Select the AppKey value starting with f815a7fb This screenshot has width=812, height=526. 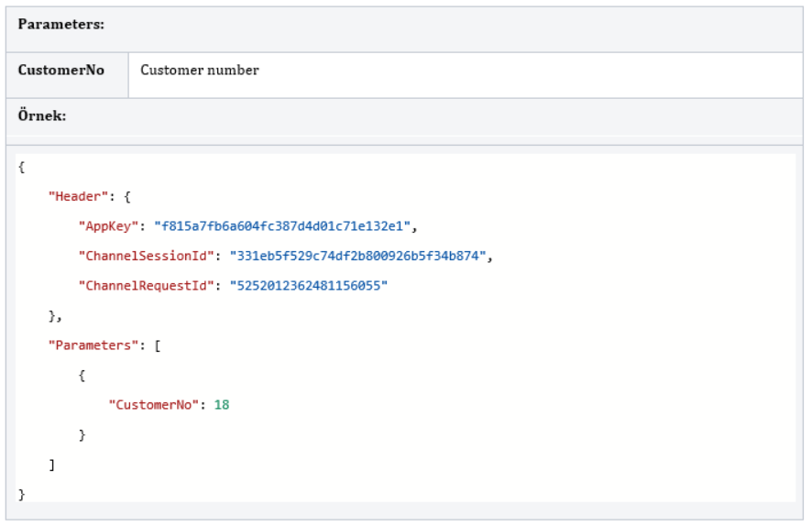(x=285, y=226)
